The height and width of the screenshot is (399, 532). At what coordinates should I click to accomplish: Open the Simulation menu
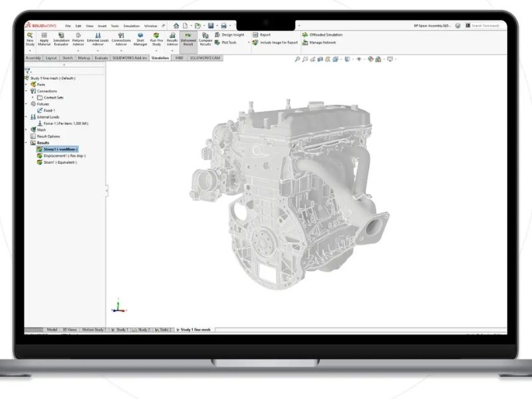131,26
